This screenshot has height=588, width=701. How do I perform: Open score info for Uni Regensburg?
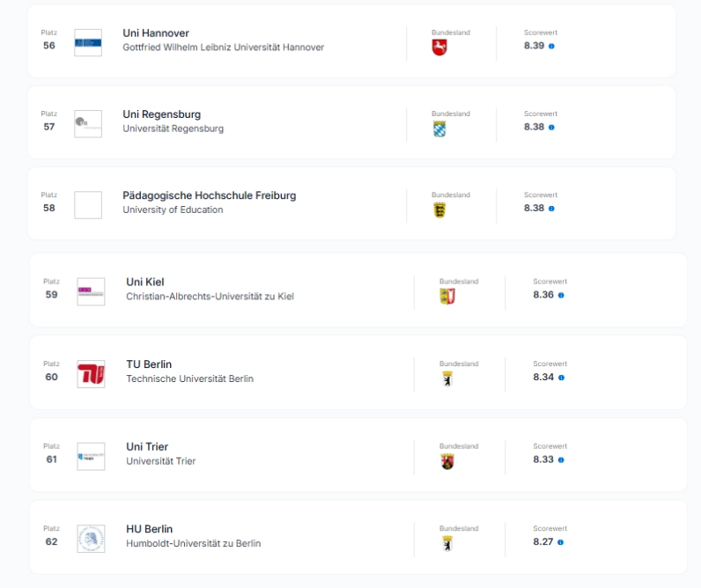(551, 128)
